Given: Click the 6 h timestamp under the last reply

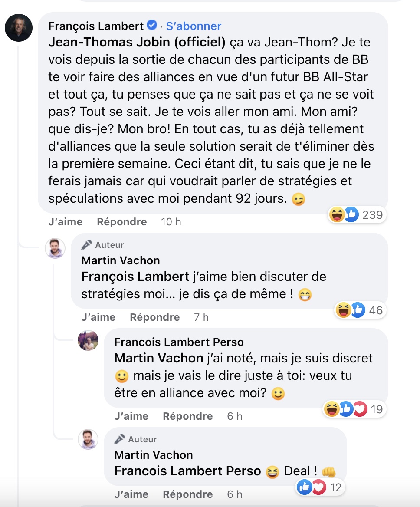Looking at the screenshot, I should [234, 494].
